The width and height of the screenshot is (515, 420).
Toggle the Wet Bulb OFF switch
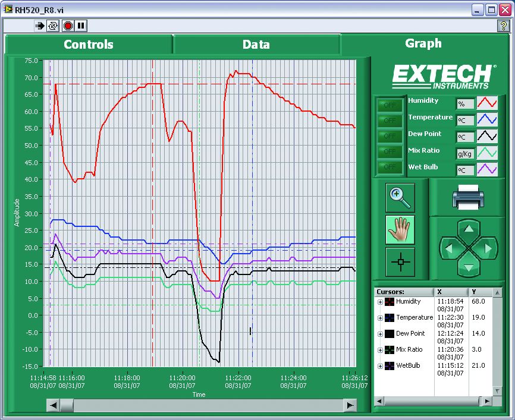(388, 168)
